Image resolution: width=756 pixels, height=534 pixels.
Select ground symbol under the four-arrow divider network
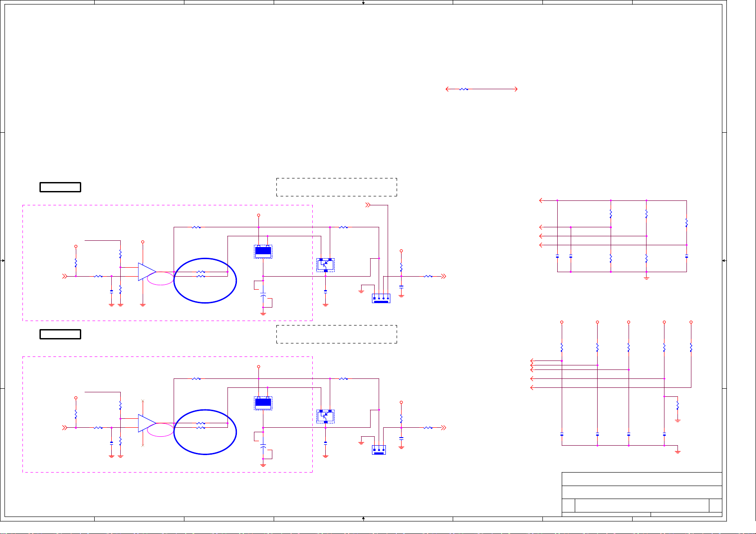(x=647, y=278)
